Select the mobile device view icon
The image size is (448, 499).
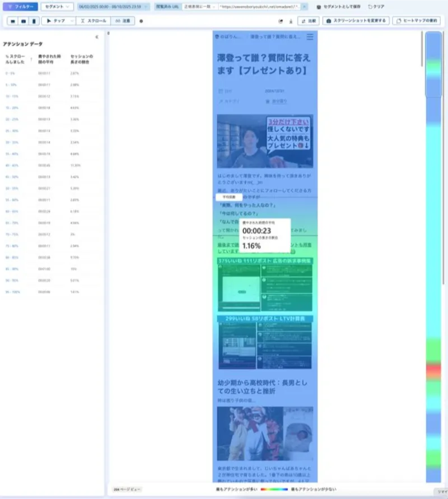(x=34, y=21)
